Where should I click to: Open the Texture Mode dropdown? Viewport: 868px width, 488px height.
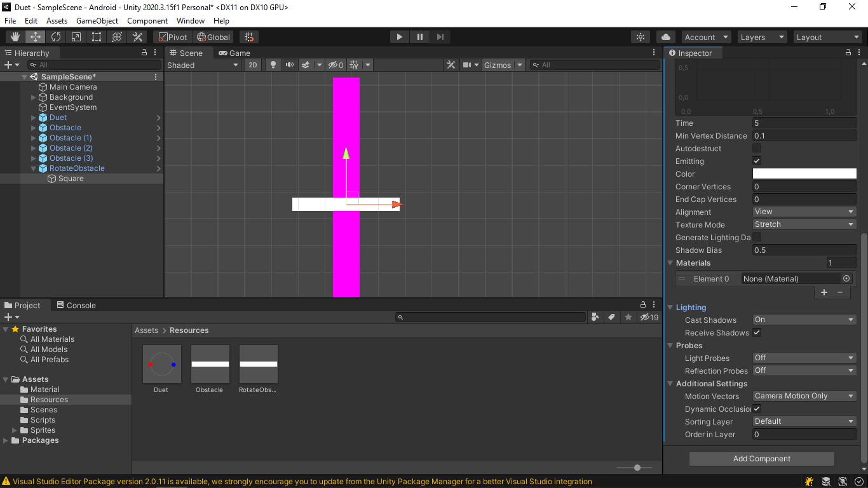pos(804,224)
